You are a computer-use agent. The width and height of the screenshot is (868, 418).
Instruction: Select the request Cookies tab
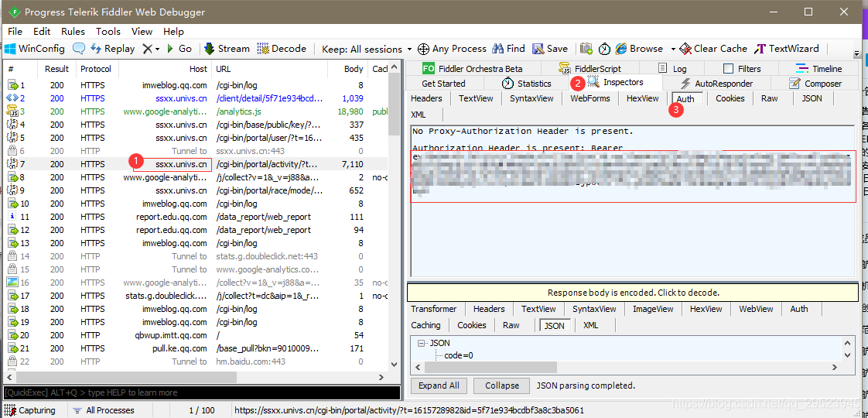point(730,98)
